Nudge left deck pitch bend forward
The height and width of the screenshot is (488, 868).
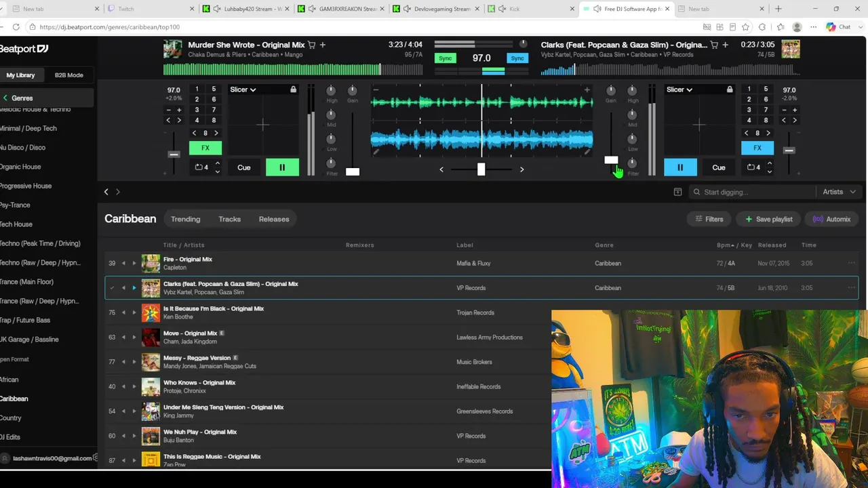179,121
